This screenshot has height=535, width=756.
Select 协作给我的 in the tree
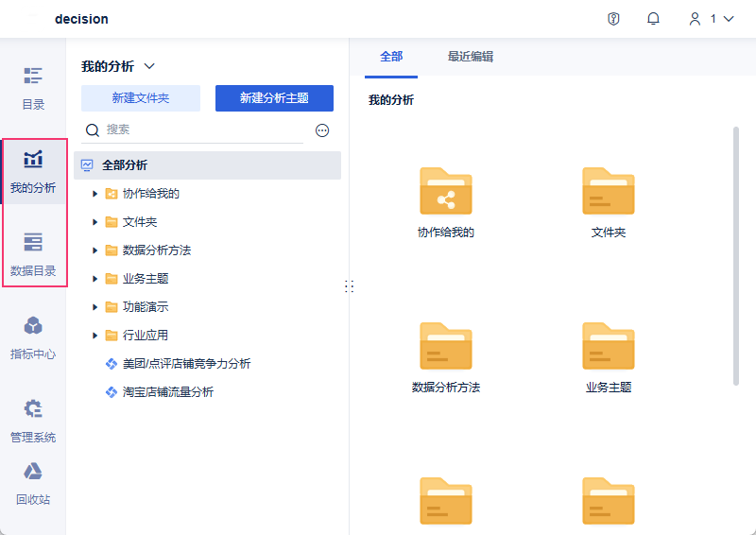point(151,194)
